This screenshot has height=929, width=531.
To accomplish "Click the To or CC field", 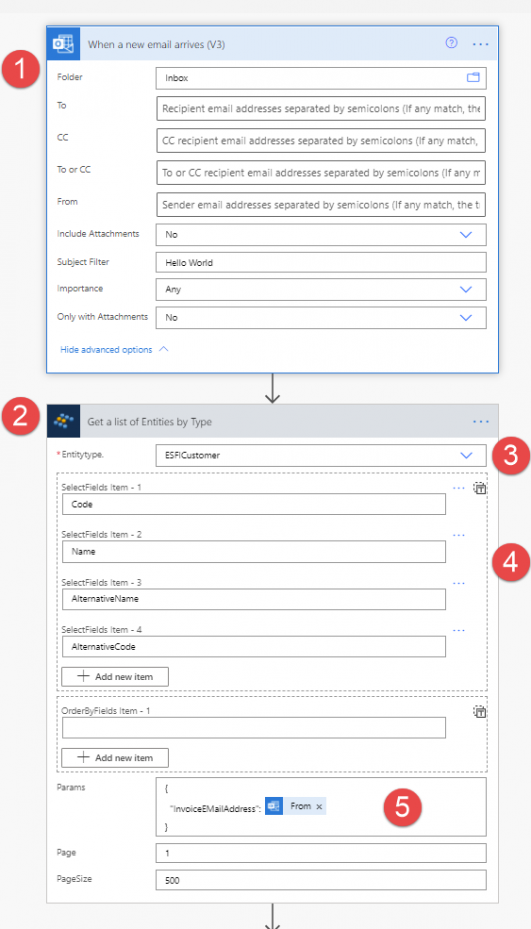I will pos(321,173).
